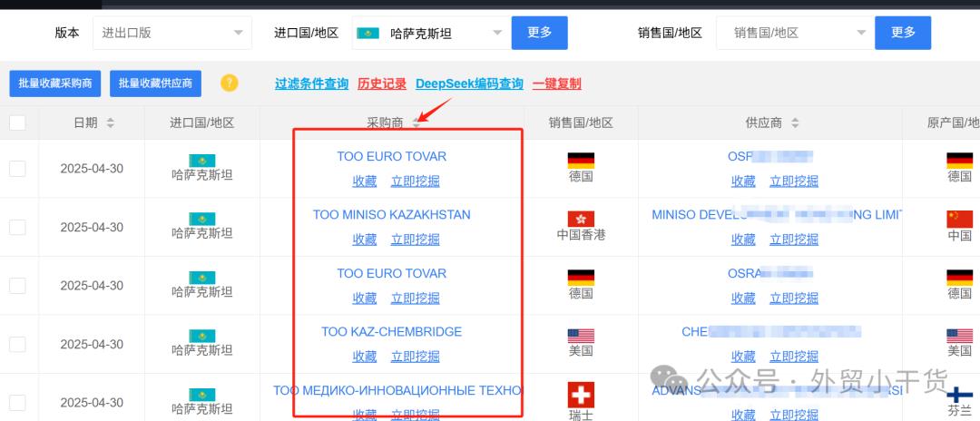Click the 进口国/地区 column header
Image resolution: width=980 pixels, height=421 pixels.
pyautogui.click(x=201, y=123)
